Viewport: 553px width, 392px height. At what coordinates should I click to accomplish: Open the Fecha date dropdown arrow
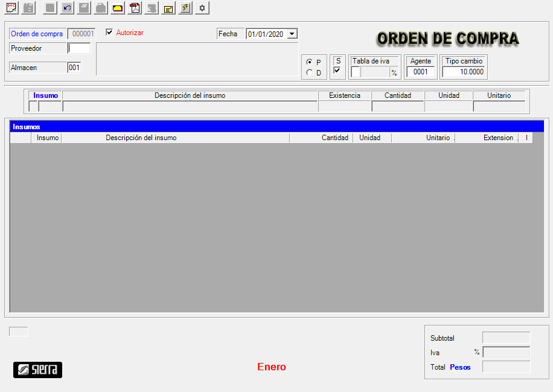[x=292, y=34]
